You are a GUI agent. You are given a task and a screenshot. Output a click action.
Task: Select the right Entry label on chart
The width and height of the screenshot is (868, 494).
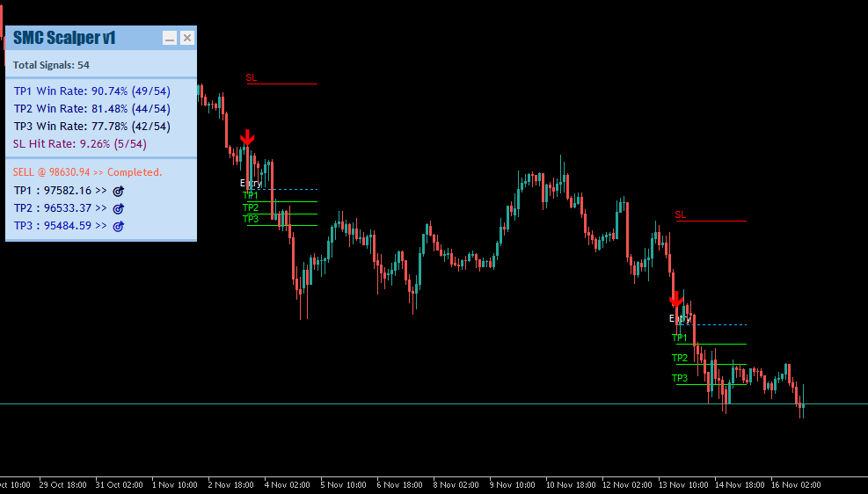tap(680, 318)
